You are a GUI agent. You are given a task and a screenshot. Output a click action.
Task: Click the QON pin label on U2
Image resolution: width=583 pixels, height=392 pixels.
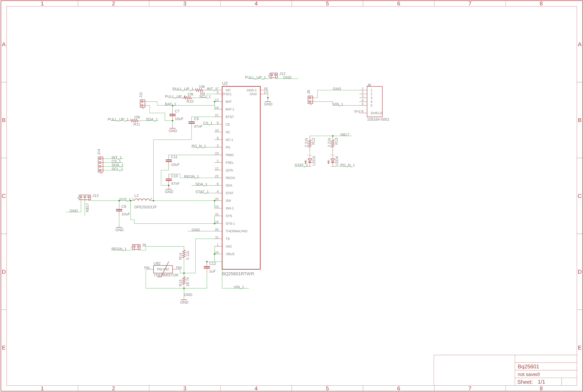(229, 170)
